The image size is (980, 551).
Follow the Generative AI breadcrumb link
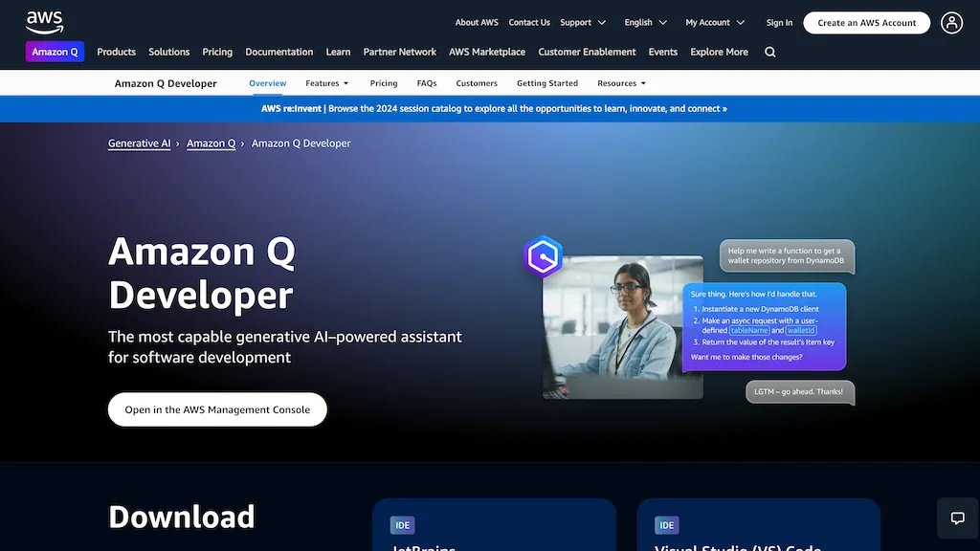(139, 143)
